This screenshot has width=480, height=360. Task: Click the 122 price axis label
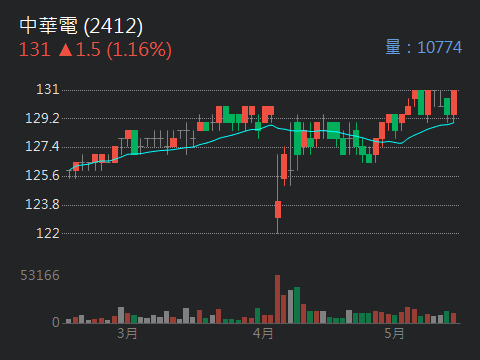point(48,233)
